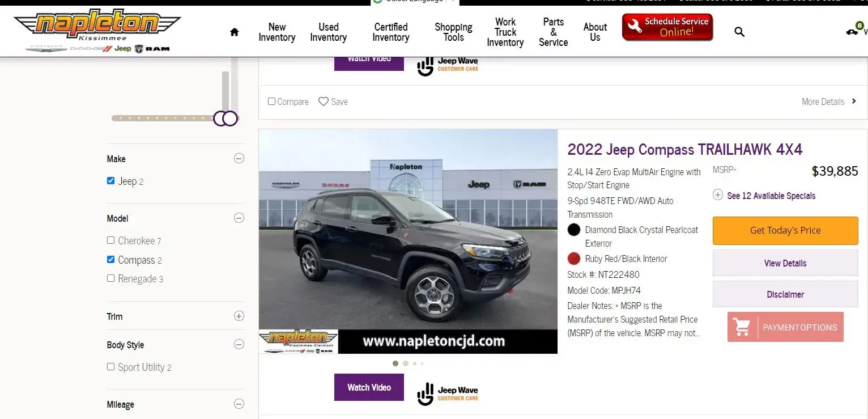This screenshot has height=419, width=868.
Task: Tick the Compare checkbox
Action: point(271,101)
